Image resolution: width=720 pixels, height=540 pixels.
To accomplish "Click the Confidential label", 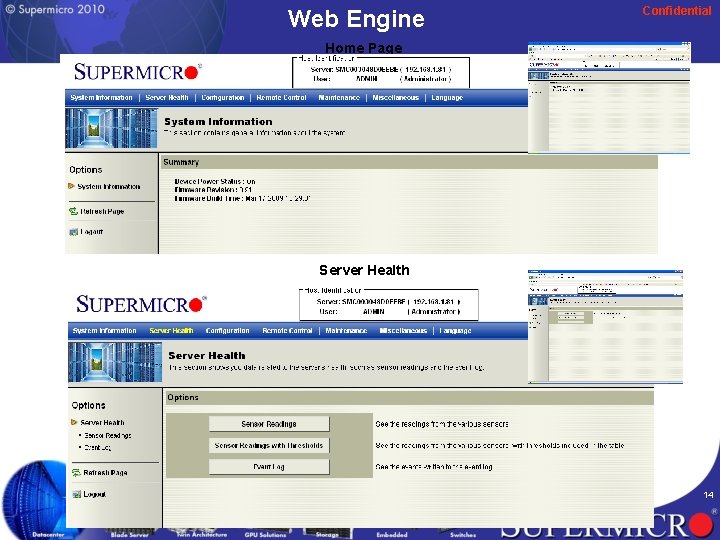I will pos(677,11).
